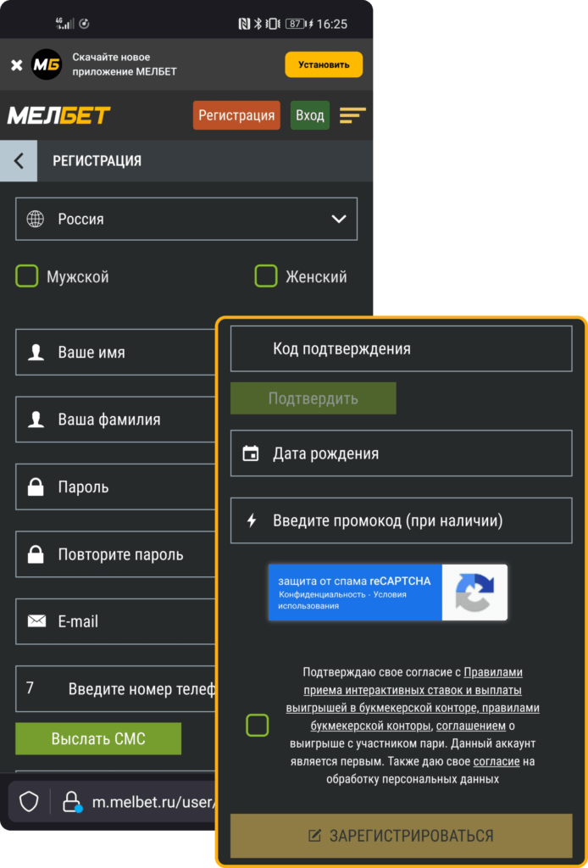Click the reCAPTCHA arrows logo
The width and height of the screenshot is (588, 868).
coord(474,593)
